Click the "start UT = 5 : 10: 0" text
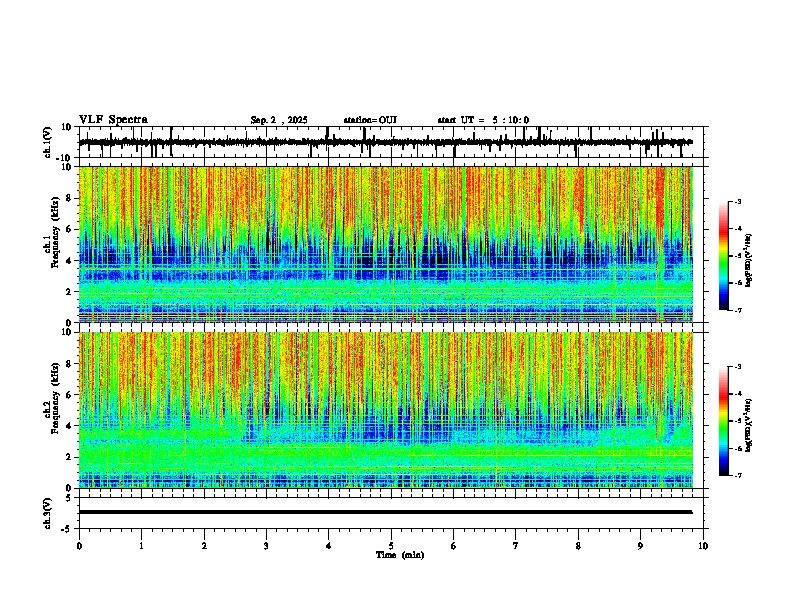Viewport: 792px width, 612px height. click(483, 120)
